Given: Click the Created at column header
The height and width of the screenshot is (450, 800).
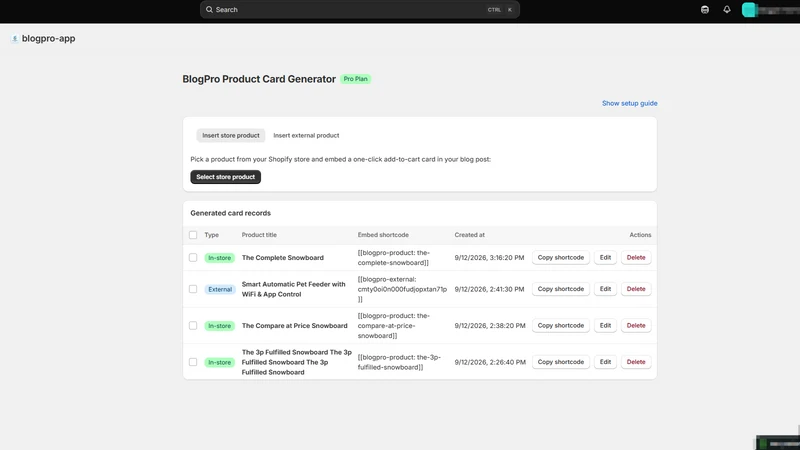Looking at the screenshot, I should pyautogui.click(x=469, y=235).
